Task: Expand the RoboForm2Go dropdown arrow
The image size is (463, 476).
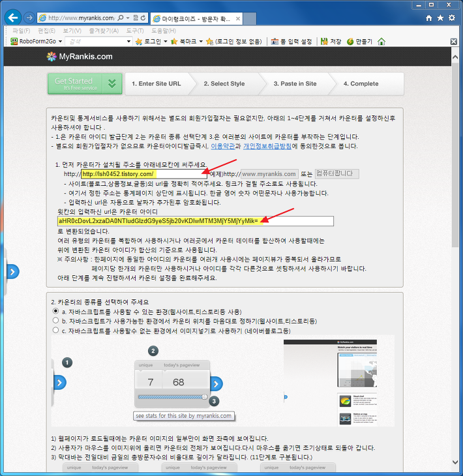Action: [x=60, y=42]
